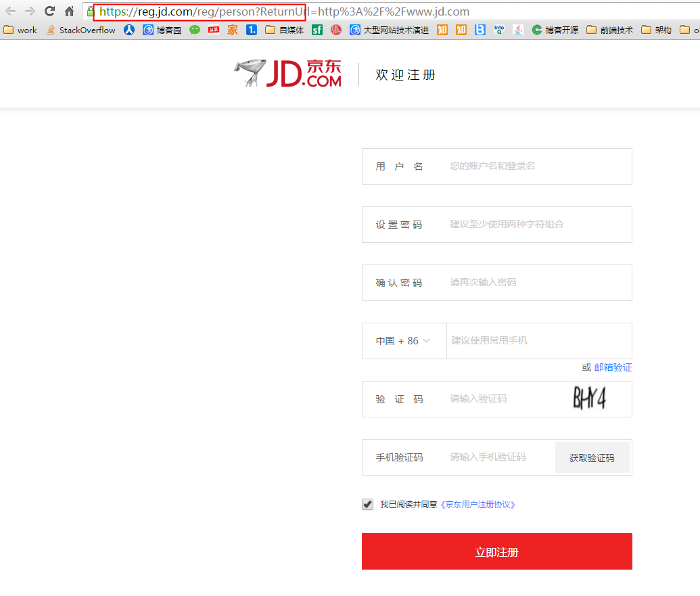Image resolution: width=700 pixels, height=596 pixels.
Task: Open the green WeChat bubble bookmark
Action: click(x=195, y=30)
